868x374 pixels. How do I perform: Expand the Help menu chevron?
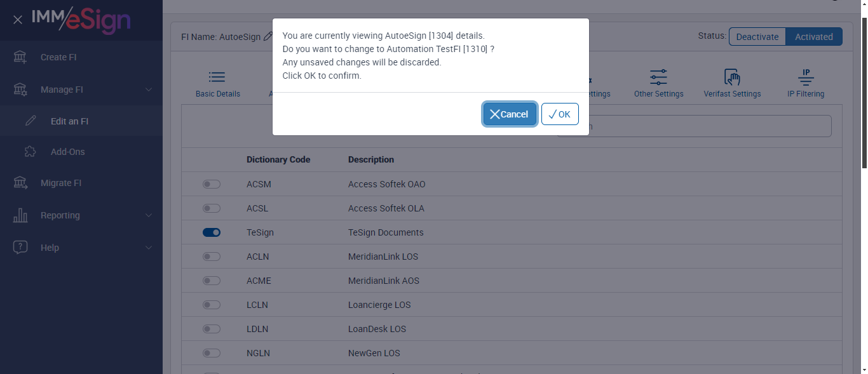tap(149, 248)
